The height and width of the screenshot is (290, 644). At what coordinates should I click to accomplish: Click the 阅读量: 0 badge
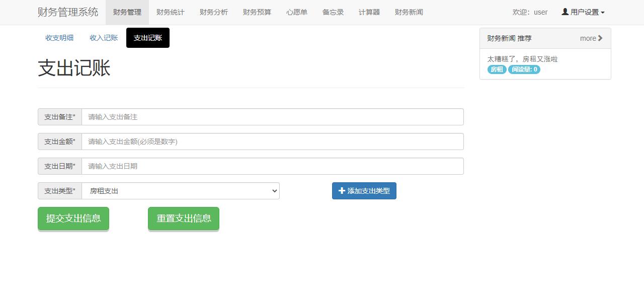pos(524,69)
